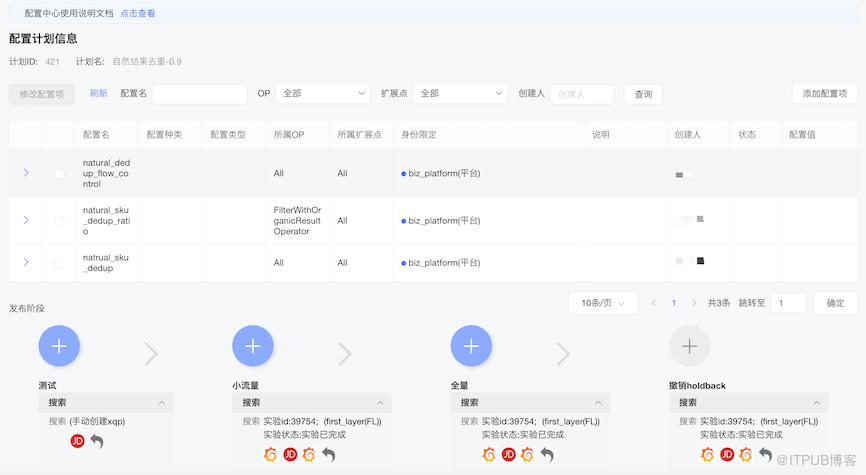Image resolution: width=866 pixels, height=475 pixels.
Task: Click the red JD icon under 全量 stage
Action: tap(508, 455)
